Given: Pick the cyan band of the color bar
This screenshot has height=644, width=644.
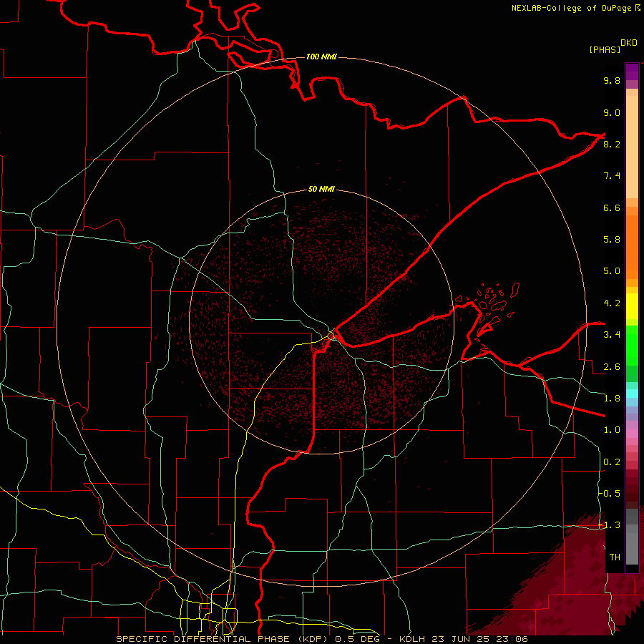Looking at the screenshot, I should [x=632, y=394].
